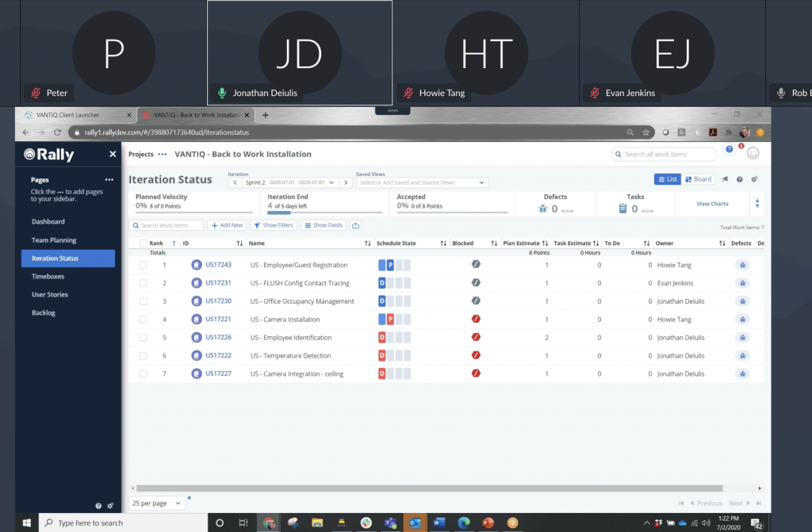Open the Timeboxes page in the sidebar
812x532 pixels.
[x=48, y=276]
